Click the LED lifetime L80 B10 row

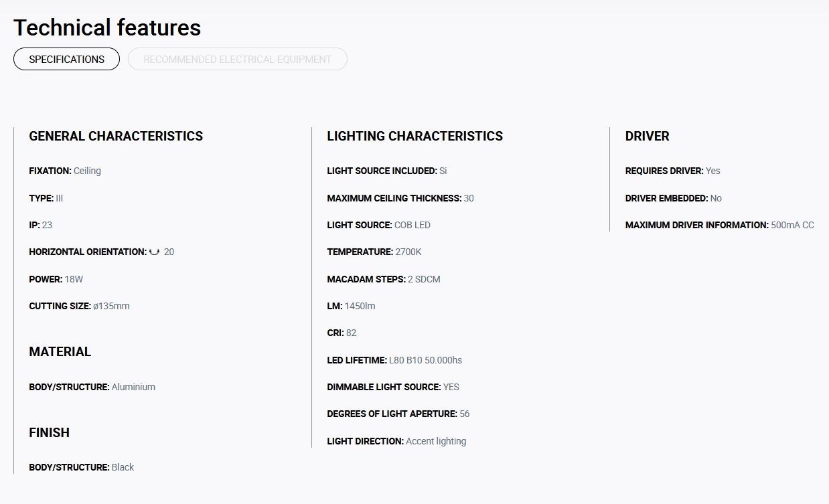coord(394,360)
